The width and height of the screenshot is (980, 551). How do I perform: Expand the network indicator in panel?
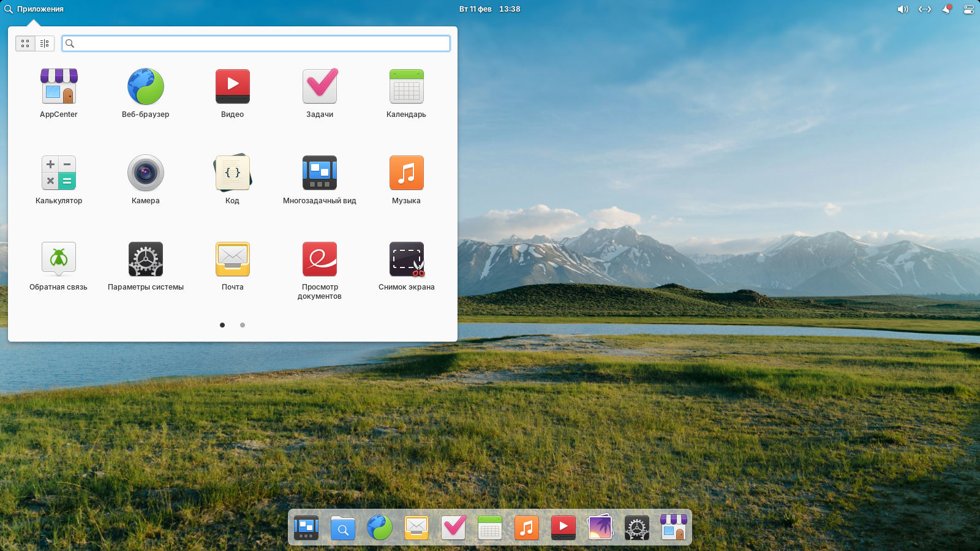(924, 9)
